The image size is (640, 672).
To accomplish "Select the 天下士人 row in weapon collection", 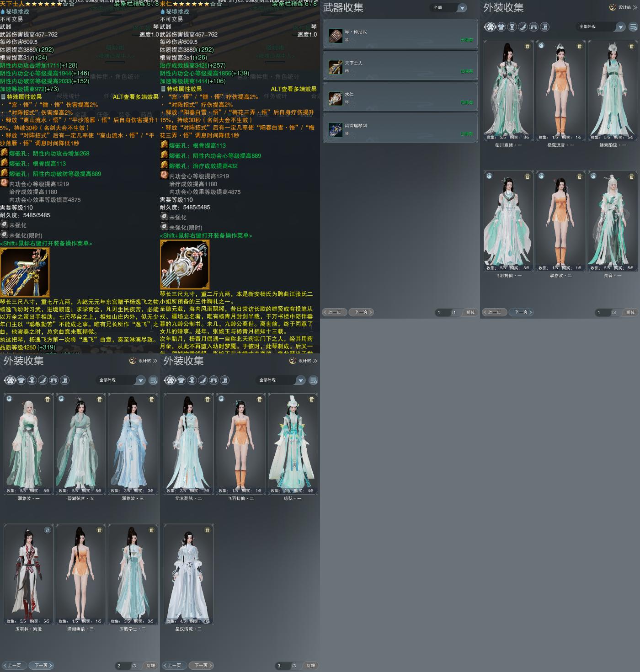I will [400, 67].
